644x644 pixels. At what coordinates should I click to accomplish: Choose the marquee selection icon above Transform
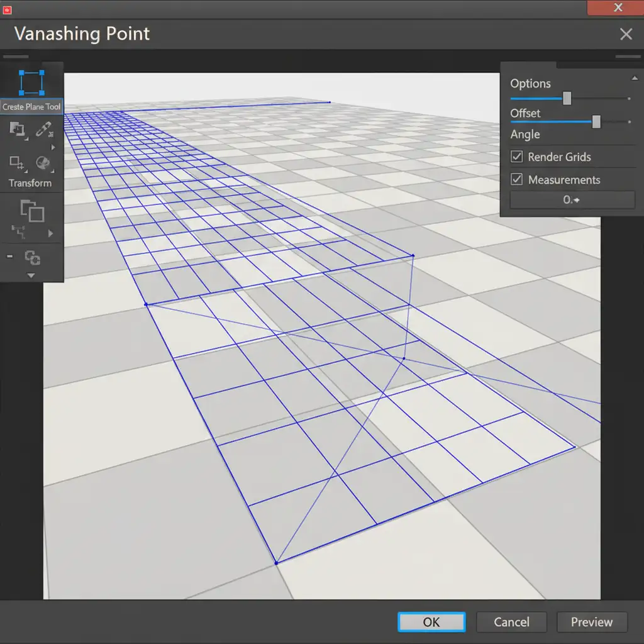17,164
